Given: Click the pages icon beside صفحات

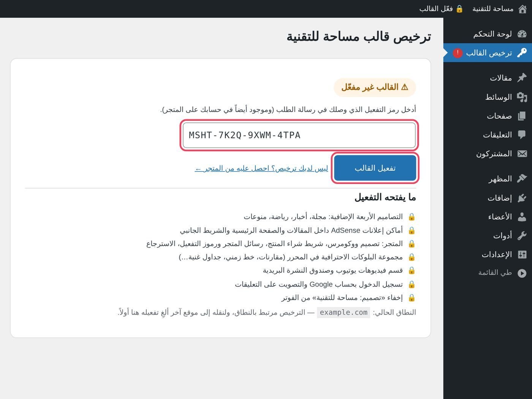Looking at the screenshot, I should [522, 116].
